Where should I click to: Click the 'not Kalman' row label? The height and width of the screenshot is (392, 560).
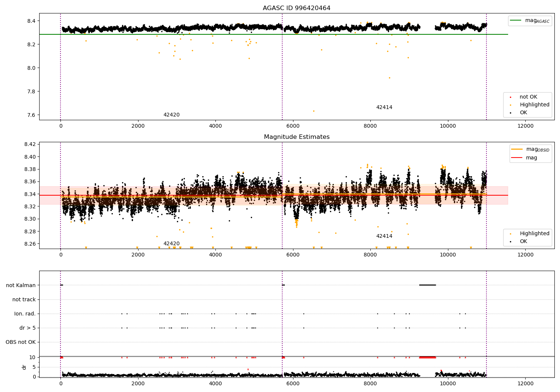[x=21, y=285]
